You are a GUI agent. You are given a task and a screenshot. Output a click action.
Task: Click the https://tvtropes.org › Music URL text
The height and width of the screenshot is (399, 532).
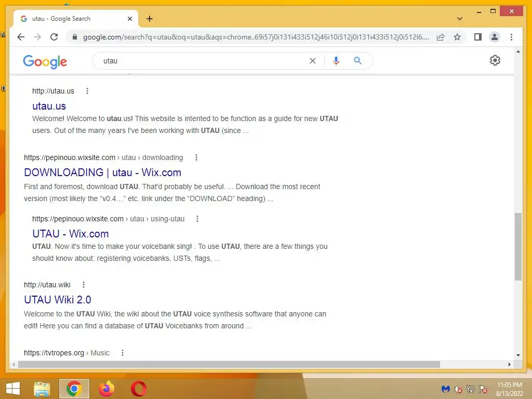point(66,353)
